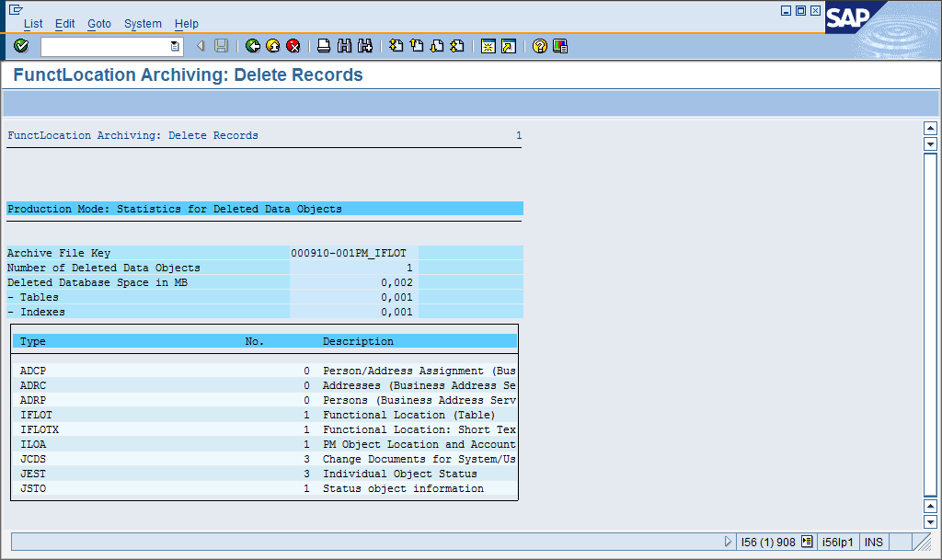
Task: Click the Tables value 0,001
Action: coord(396,297)
